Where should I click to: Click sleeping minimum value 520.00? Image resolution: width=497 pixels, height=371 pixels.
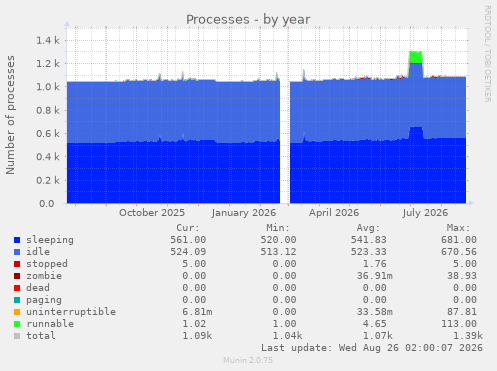278,240
